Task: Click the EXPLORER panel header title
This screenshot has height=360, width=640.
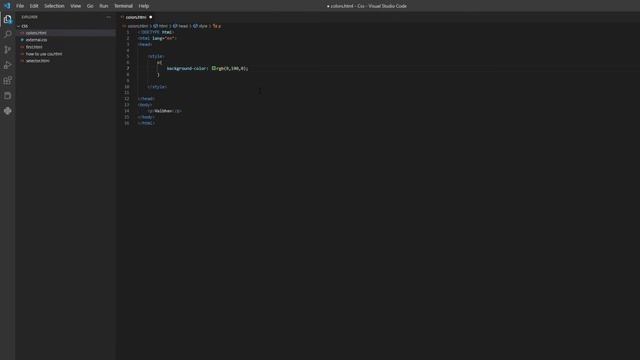Action: pos(29,17)
